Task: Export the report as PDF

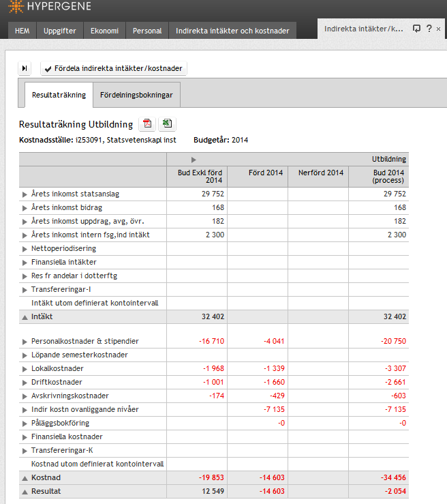Action: click(147, 123)
